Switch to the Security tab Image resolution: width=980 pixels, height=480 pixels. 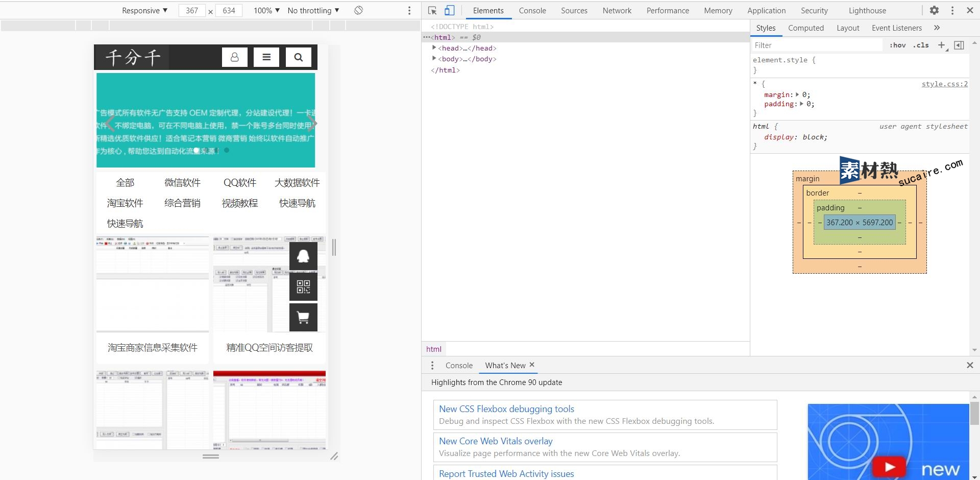[x=814, y=10]
